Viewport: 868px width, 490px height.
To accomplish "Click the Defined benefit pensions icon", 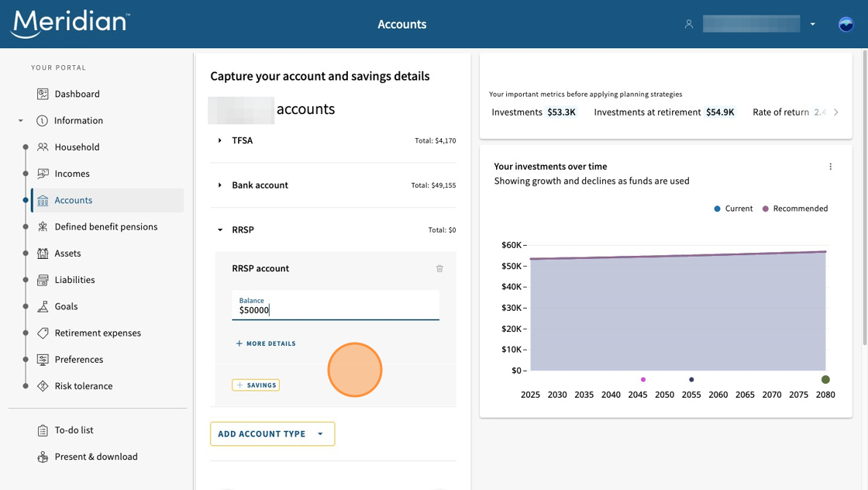I will pyautogui.click(x=43, y=227).
